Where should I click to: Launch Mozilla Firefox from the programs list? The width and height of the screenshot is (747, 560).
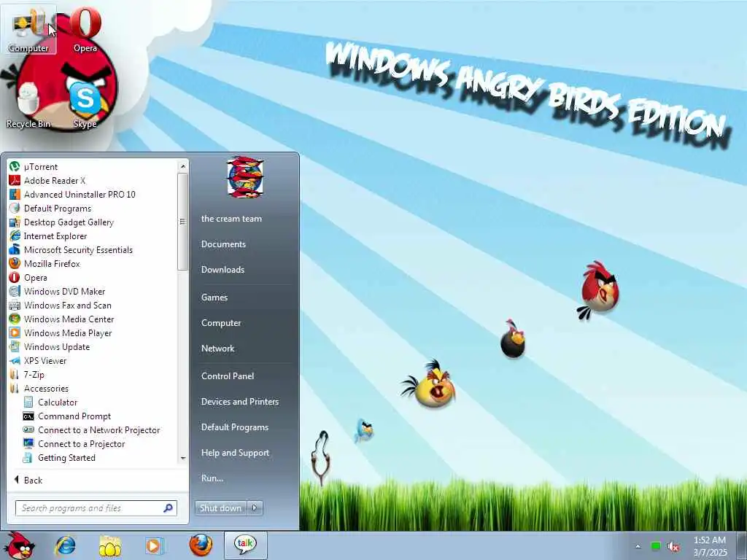[x=44, y=263]
